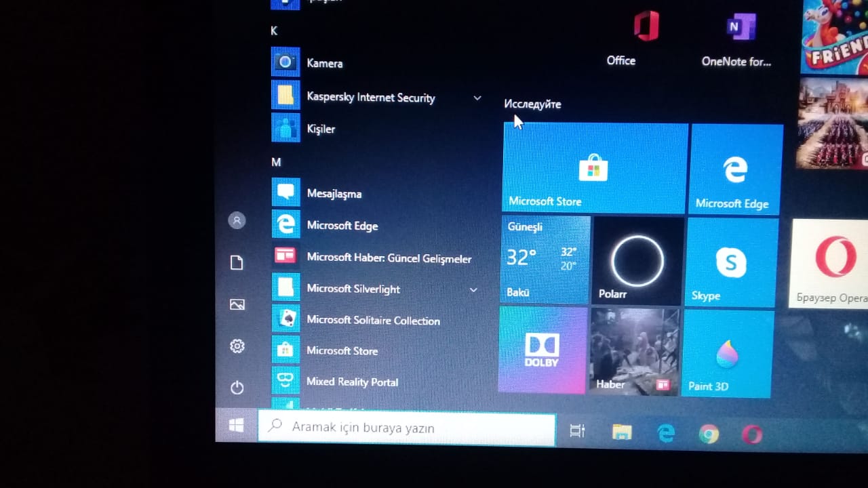This screenshot has width=868, height=488.
Task: Click the 'Aramak için buraya yazın' search box
Action: pos(407,428)
